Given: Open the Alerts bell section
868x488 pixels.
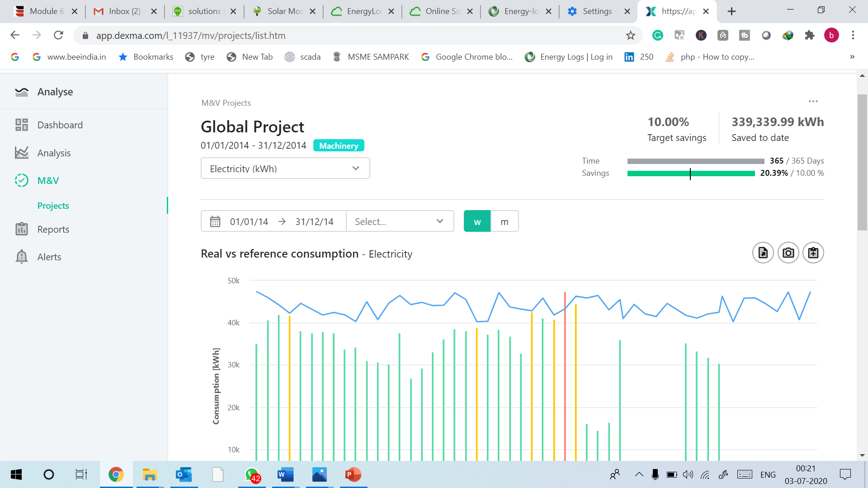Looking at the screenshot, I should (x=49, y=257).
